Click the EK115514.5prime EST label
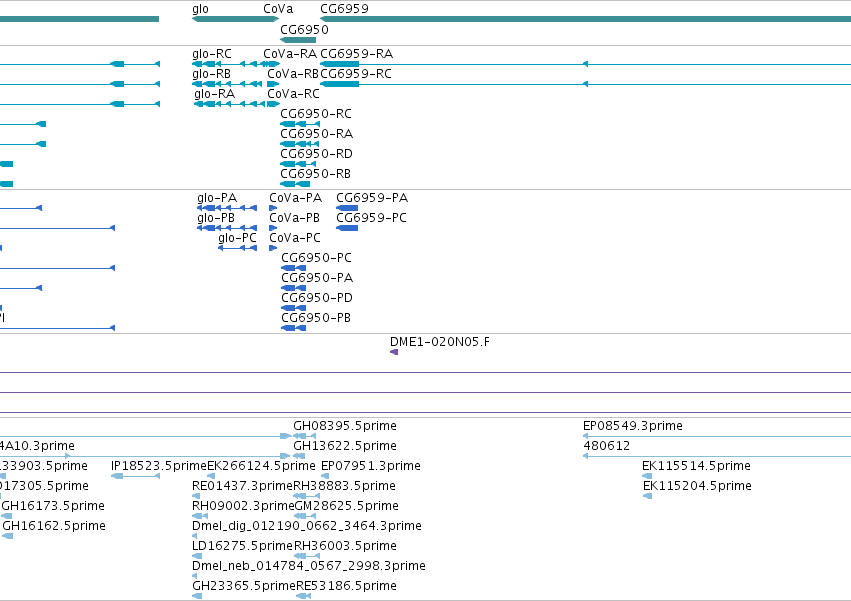Screen dimensions: 851x601 click(696, 466)
